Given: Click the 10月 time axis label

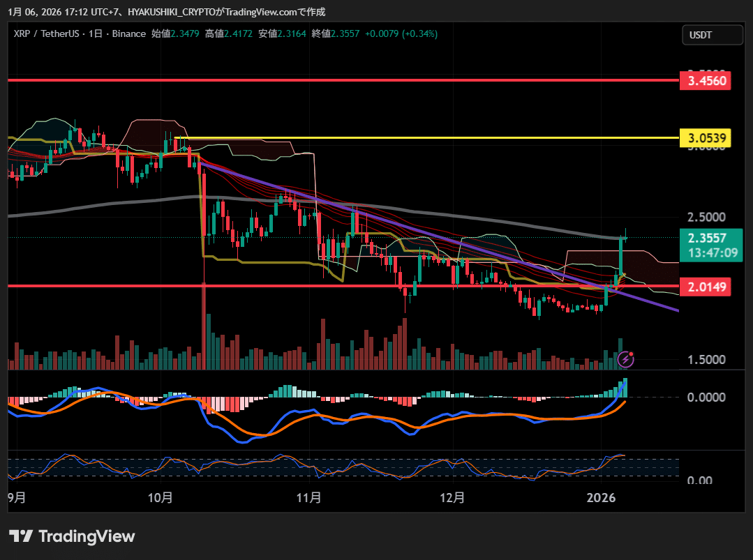Looking at the screenshot, I should point(160,498).
